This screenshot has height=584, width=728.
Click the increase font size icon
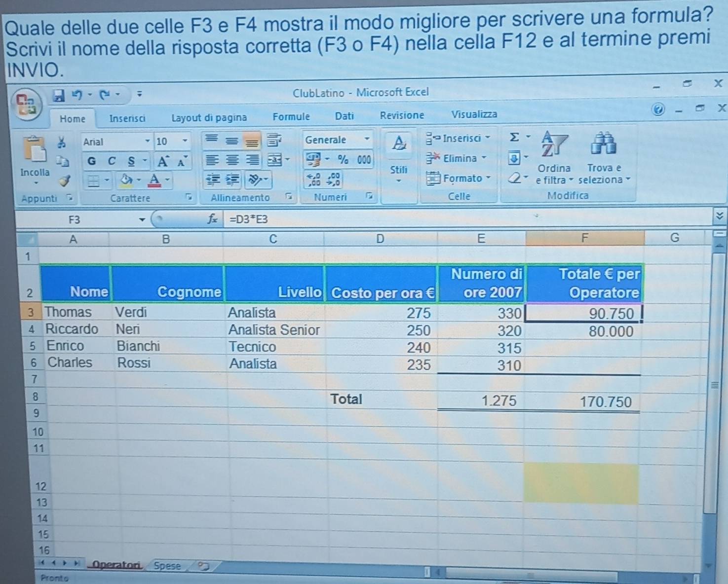pos(163,161)
